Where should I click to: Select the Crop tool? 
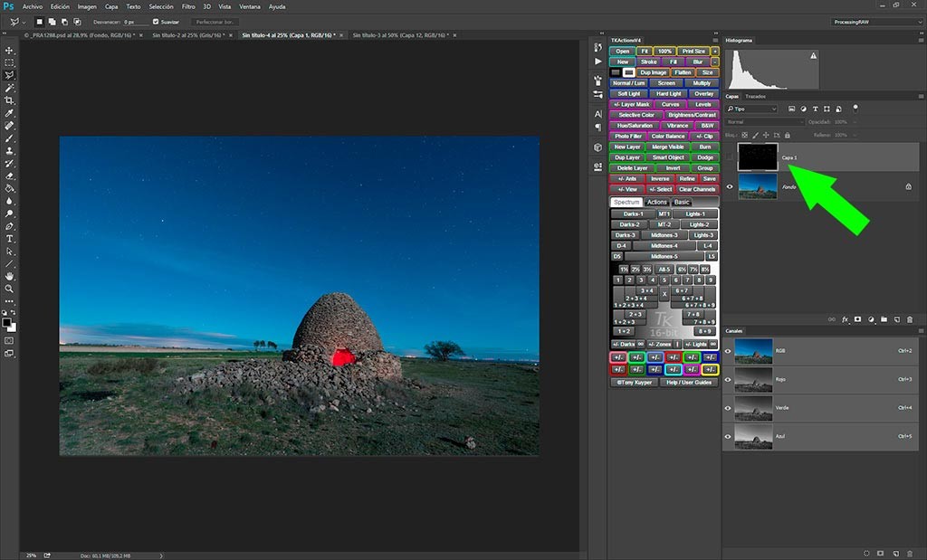(9, 100)
